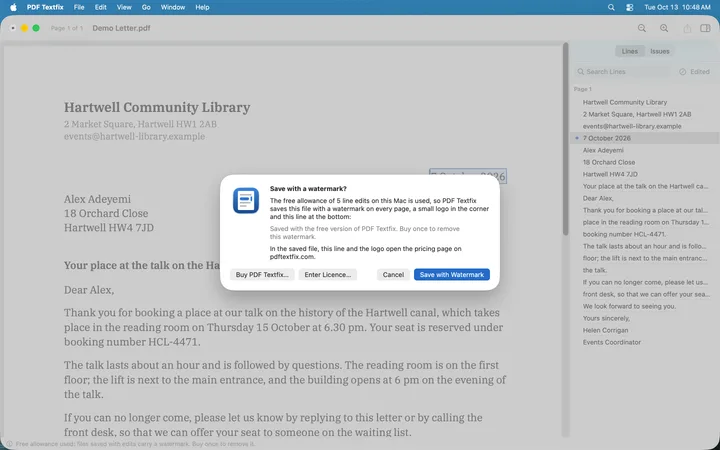This screenshot has height=450, width=720.
Task: Open the Edit menu
Action: coord(101,7)
